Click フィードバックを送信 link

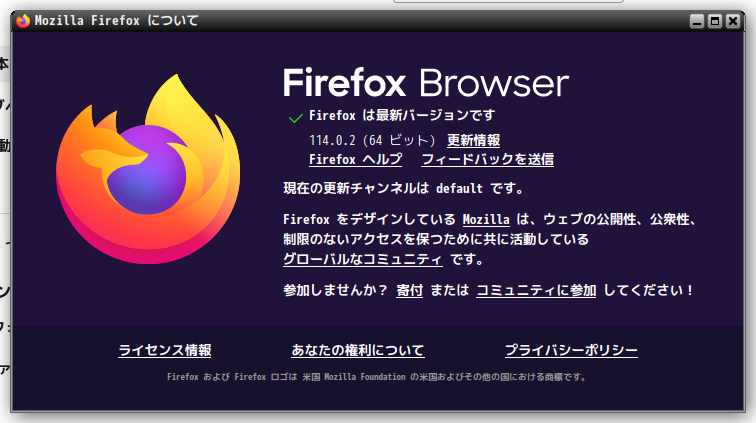tap(487, 159)
